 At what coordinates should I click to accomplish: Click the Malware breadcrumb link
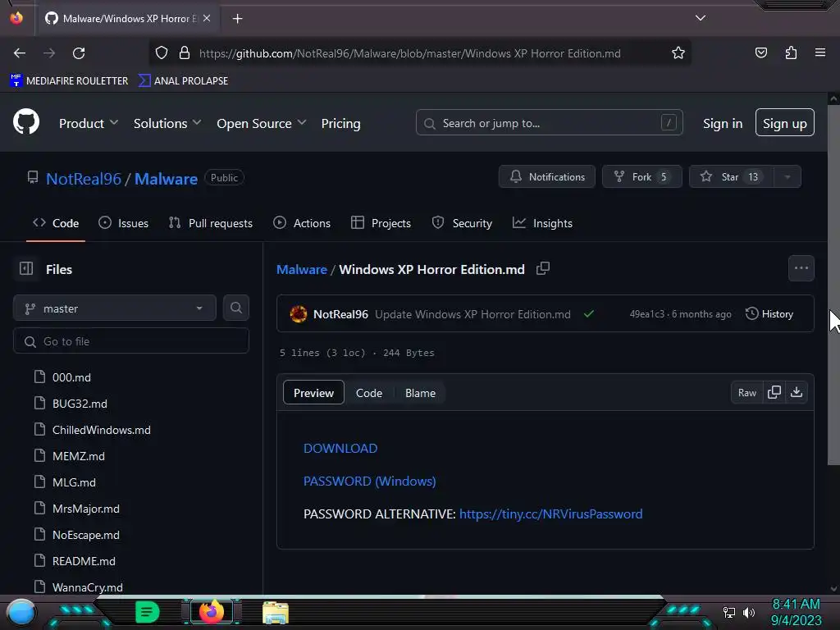point(302,269)
